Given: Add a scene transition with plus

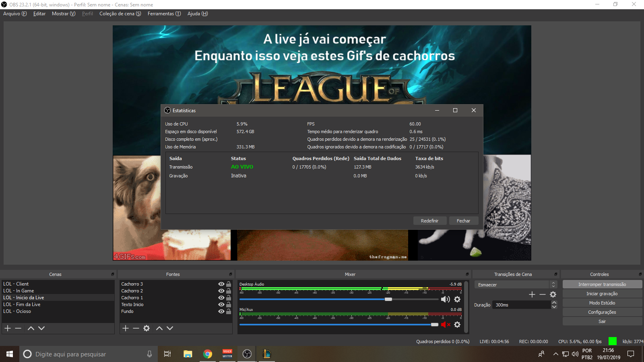Looking at the screenshot, I should click(x=532, y=294).
